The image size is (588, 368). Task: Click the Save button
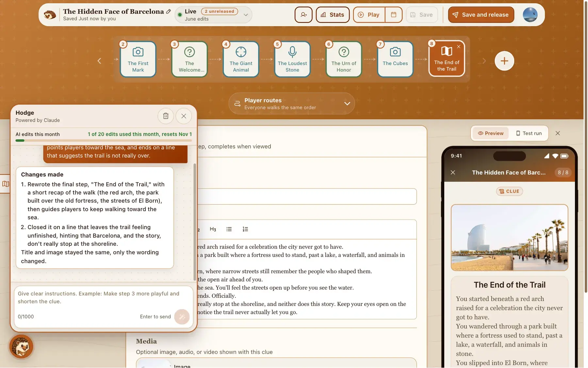tap(421, 15)
